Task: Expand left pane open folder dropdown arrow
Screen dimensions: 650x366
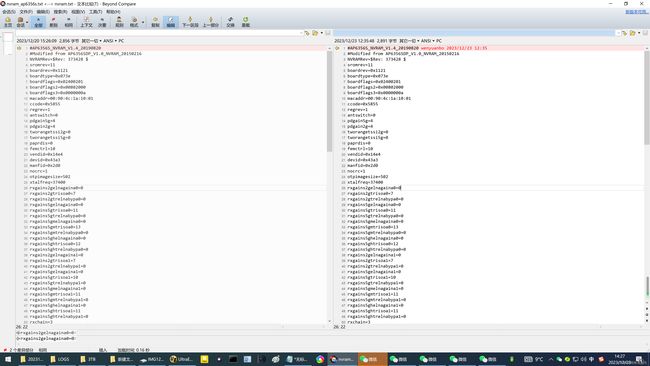Action: tap(322, 33)
